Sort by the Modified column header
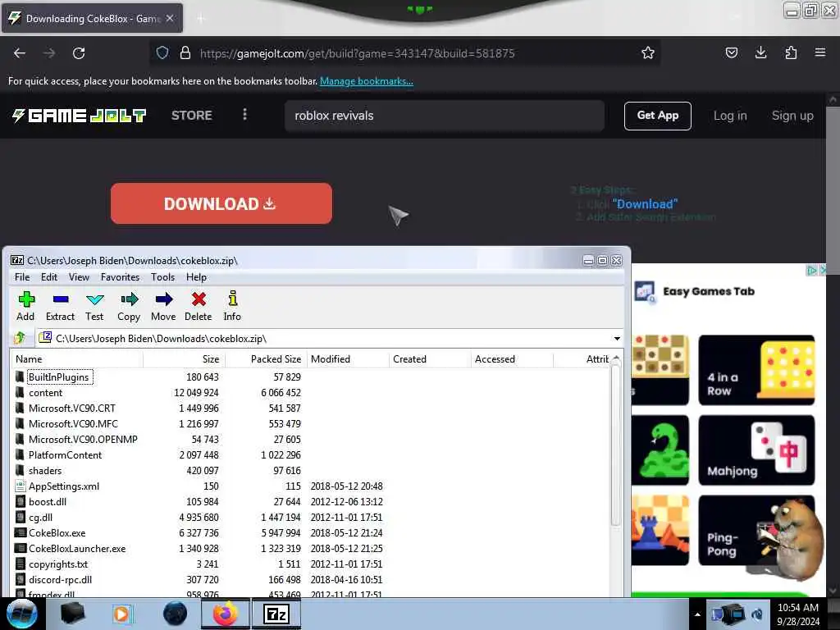This screenshot has width=840, height=630. 348,359
